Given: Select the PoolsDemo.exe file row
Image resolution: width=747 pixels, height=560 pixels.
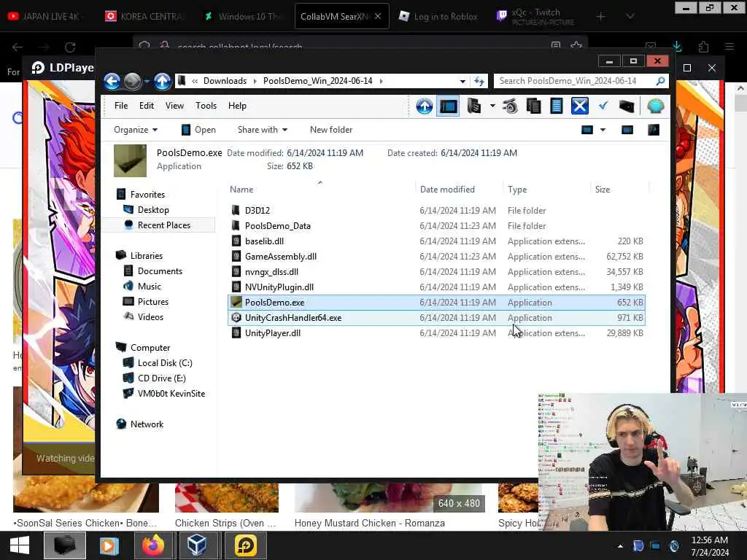Looking at the screenshot, I should 436,303.
